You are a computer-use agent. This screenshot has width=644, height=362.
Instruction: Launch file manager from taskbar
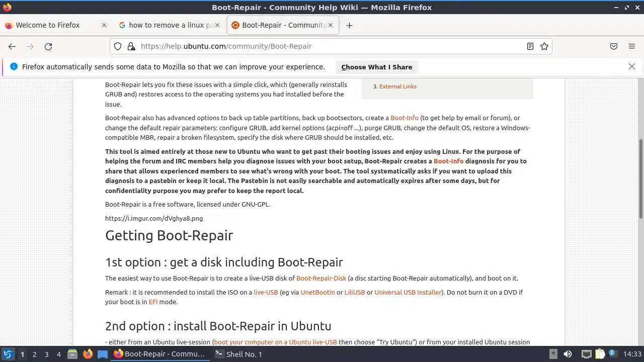[72, 354]
